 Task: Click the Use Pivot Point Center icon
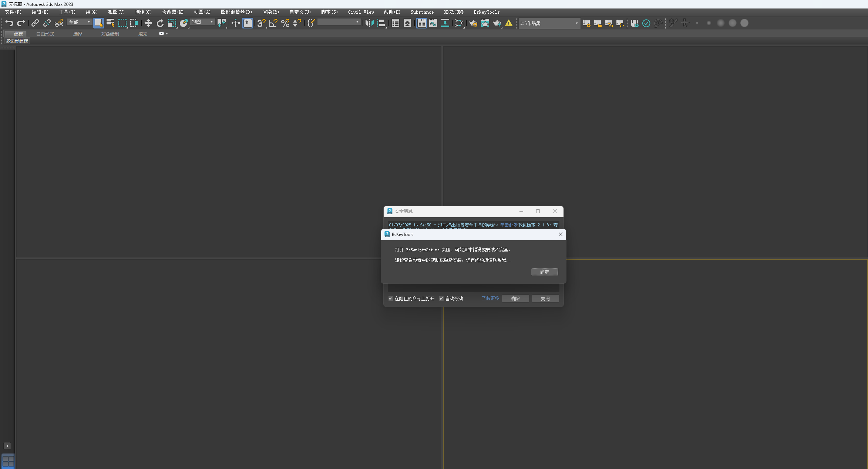[222, 23]
